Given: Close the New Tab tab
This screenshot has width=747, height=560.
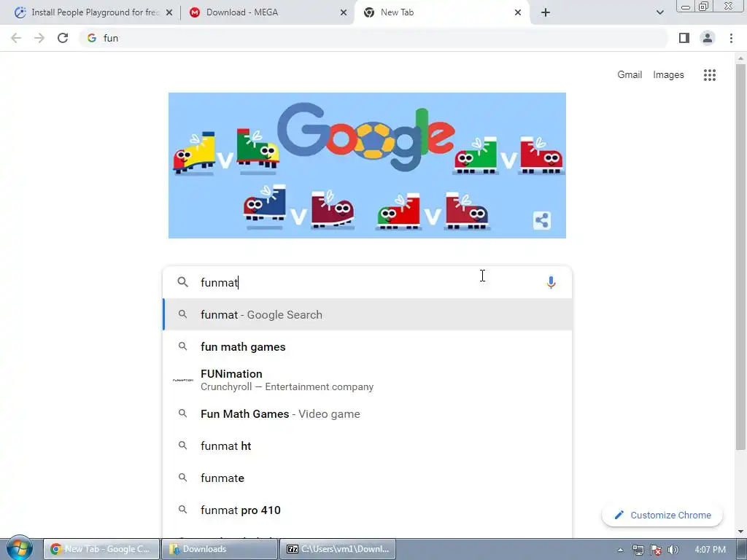Looking at the screenshot, I should (518, 12).
